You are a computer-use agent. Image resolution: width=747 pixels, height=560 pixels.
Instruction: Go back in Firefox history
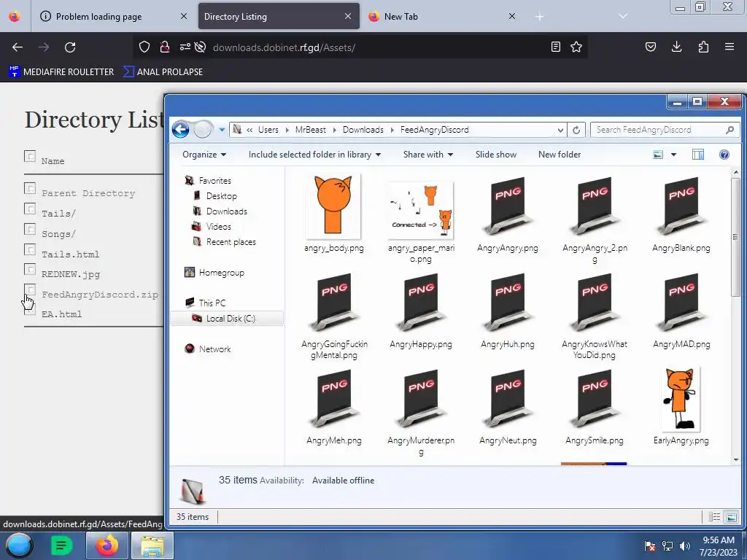point(18,47)
